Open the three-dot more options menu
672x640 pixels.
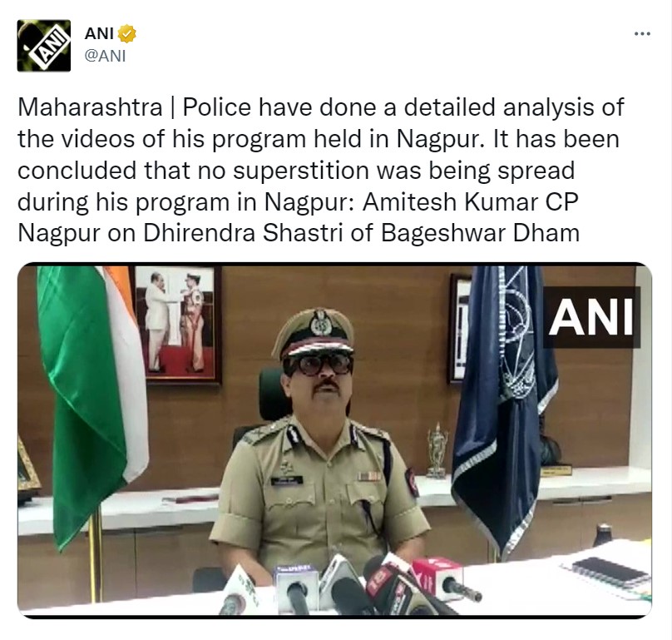tap(642, 33)
